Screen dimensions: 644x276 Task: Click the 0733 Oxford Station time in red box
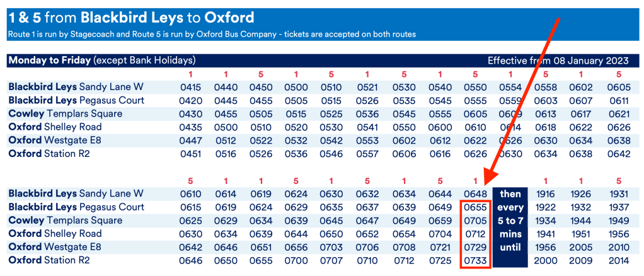(475, 260)
